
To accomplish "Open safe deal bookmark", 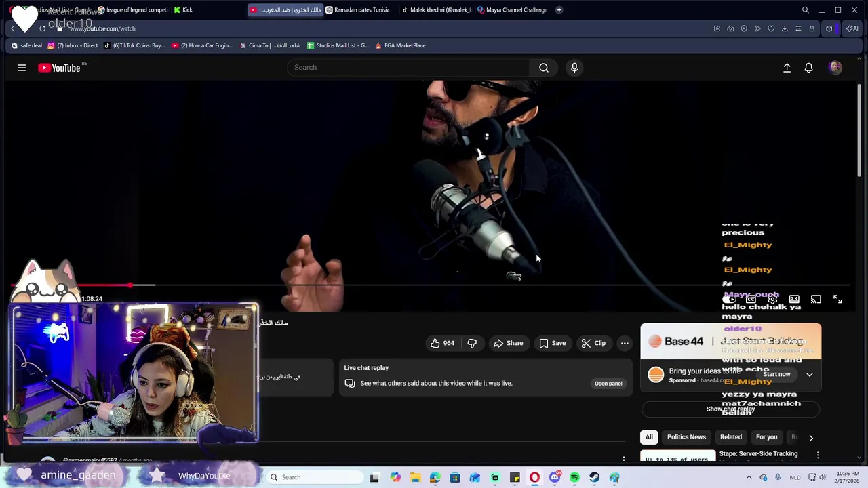I will 27,46.
